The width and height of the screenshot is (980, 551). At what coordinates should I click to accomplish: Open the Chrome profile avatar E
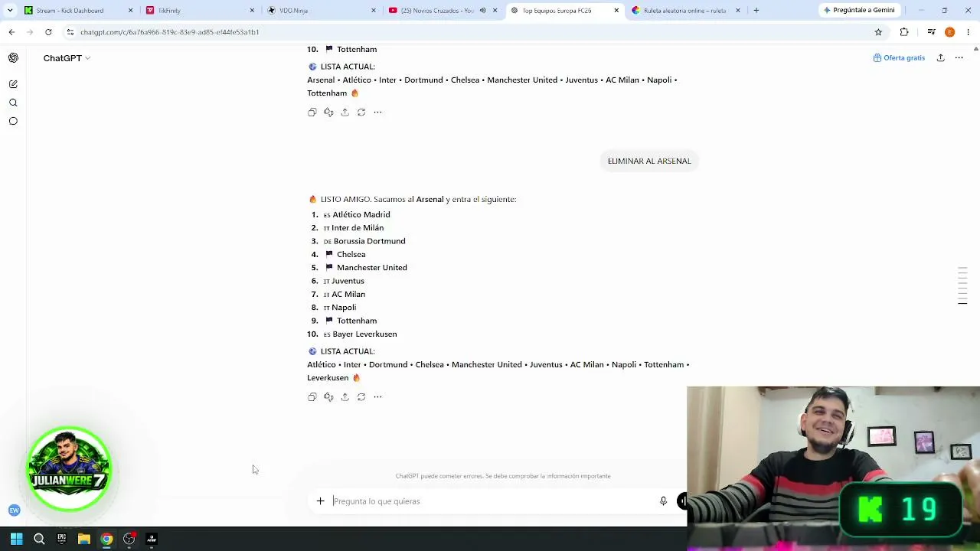(949, 32)
